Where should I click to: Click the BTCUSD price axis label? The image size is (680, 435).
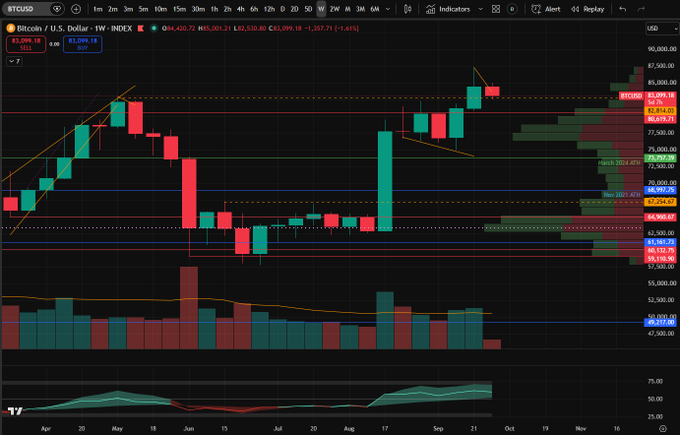[631, 96]
